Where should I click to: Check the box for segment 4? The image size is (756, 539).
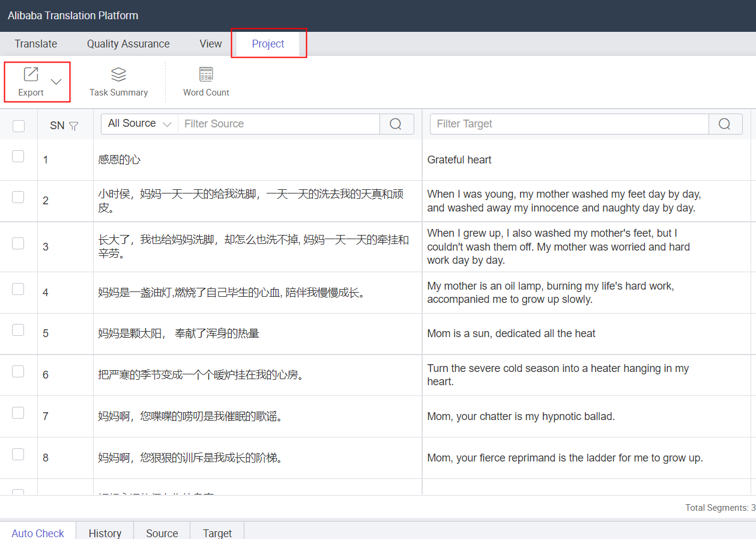pyautogui.click(x=18, y=289)
